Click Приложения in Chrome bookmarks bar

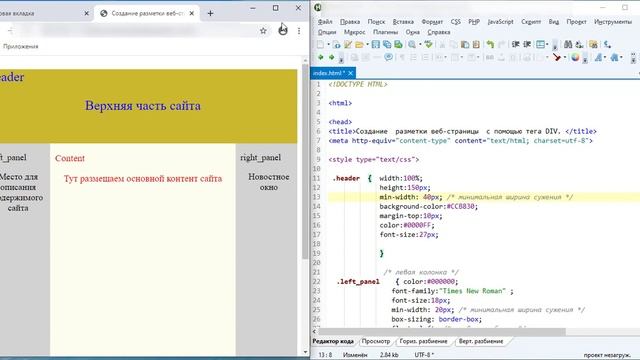[20, 47]
